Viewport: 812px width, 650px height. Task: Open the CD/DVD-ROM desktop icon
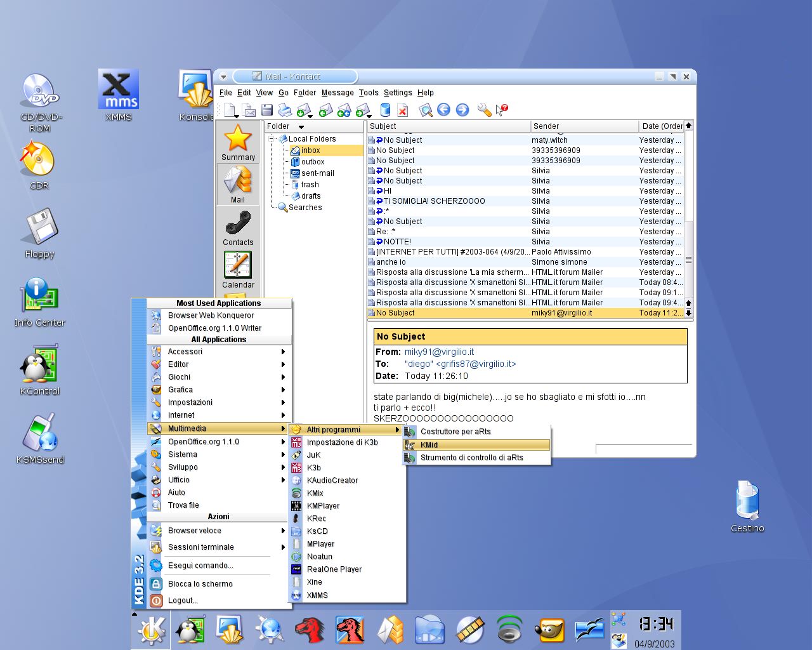(x=40, y=102)
